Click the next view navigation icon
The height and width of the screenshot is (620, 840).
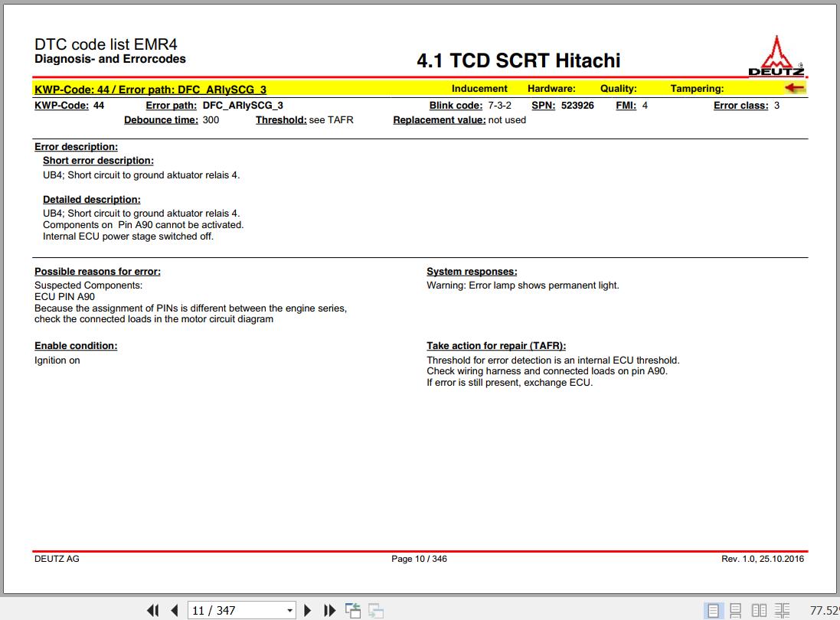(376, 610)
